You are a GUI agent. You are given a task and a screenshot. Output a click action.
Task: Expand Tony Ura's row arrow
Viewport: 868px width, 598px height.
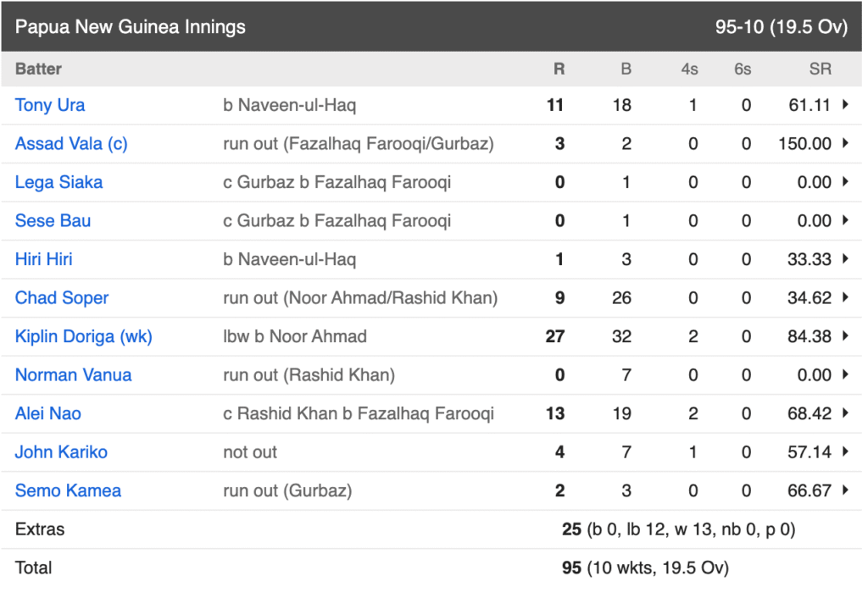coord(845,104)
